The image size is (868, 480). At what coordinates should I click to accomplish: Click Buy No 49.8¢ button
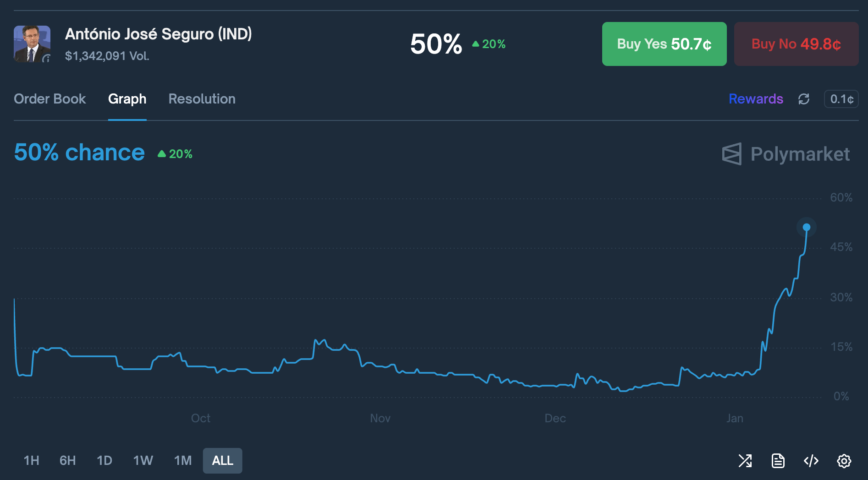coord(796,44)
